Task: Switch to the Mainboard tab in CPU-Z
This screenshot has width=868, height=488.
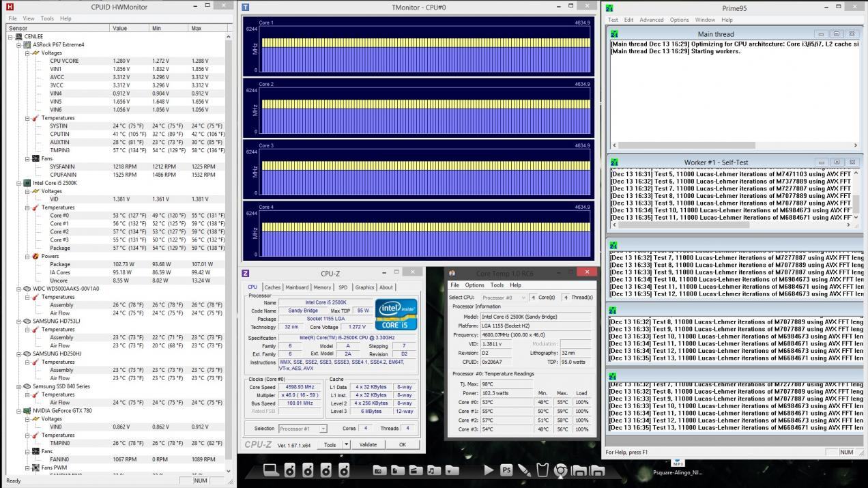Action: pyautogui.click(x=297, y=287)
